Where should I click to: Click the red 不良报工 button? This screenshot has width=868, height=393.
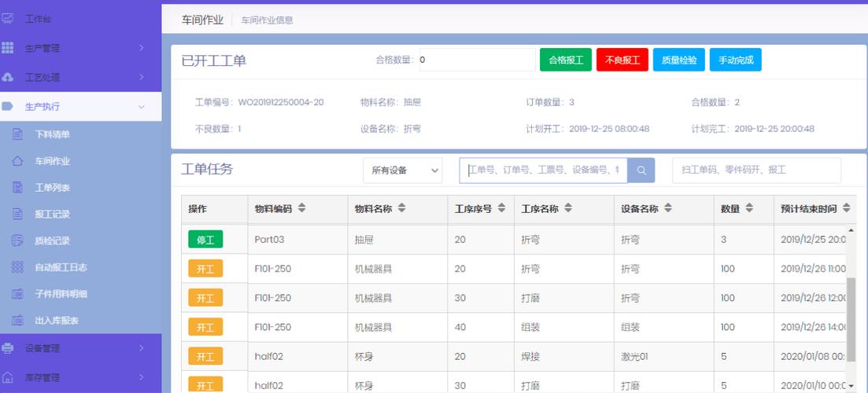click(622, 60)
